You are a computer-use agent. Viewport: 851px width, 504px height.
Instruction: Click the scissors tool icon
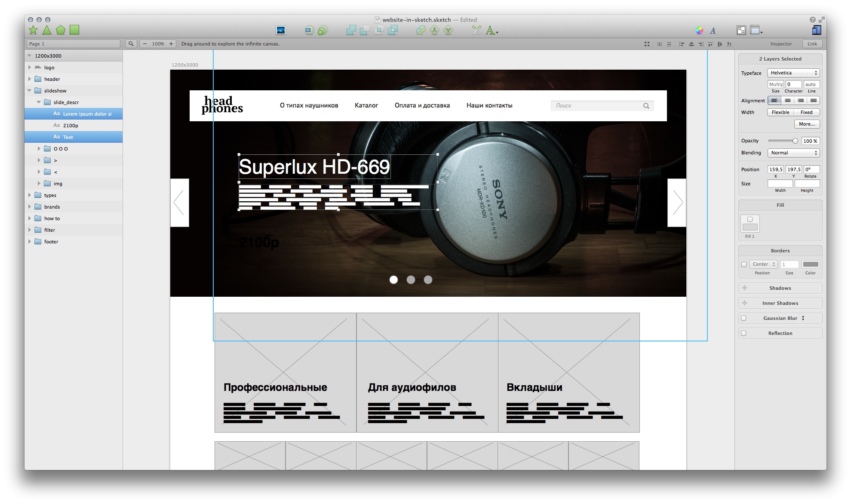click(476, 30)
